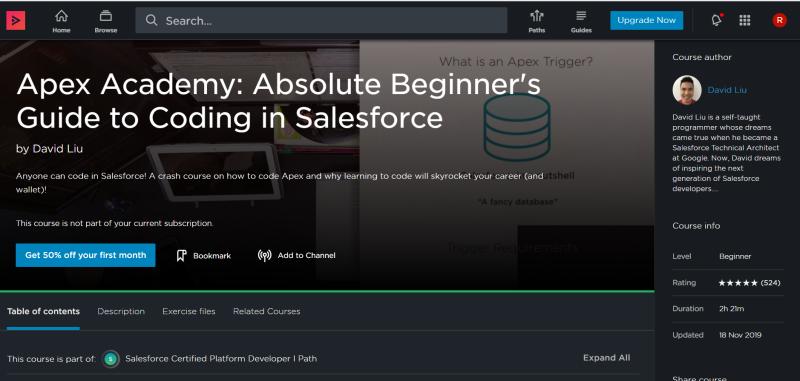Switch to the Description tab
The height and width of the screenshot is (381, 800).
(x=121, y=311)
